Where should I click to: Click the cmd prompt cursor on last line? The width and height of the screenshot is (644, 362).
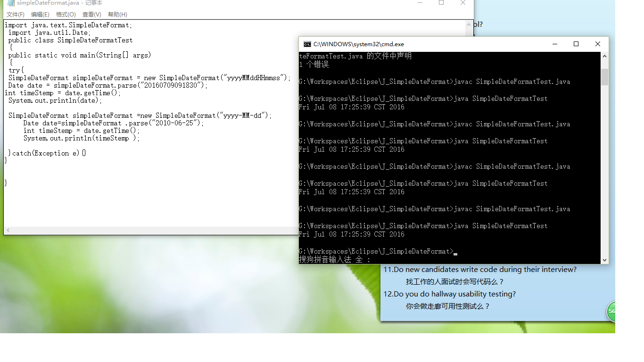[455, 253]
